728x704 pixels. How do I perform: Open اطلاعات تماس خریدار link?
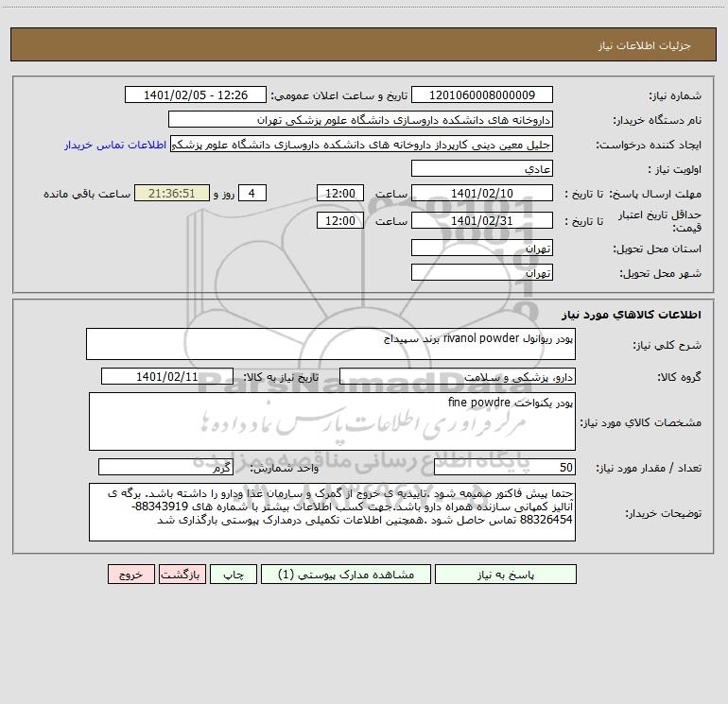(x=115, y=145)
